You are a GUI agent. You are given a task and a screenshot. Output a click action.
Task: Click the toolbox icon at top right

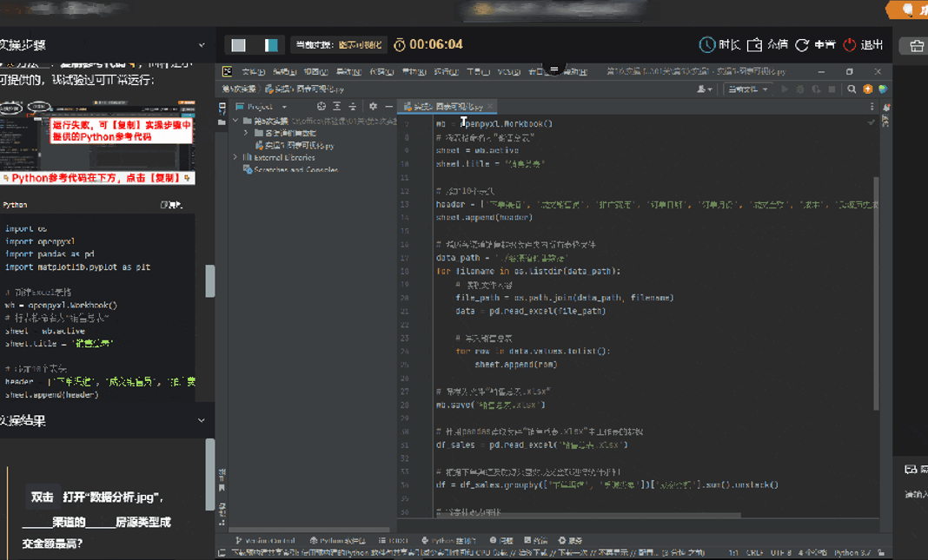(917, 45)
